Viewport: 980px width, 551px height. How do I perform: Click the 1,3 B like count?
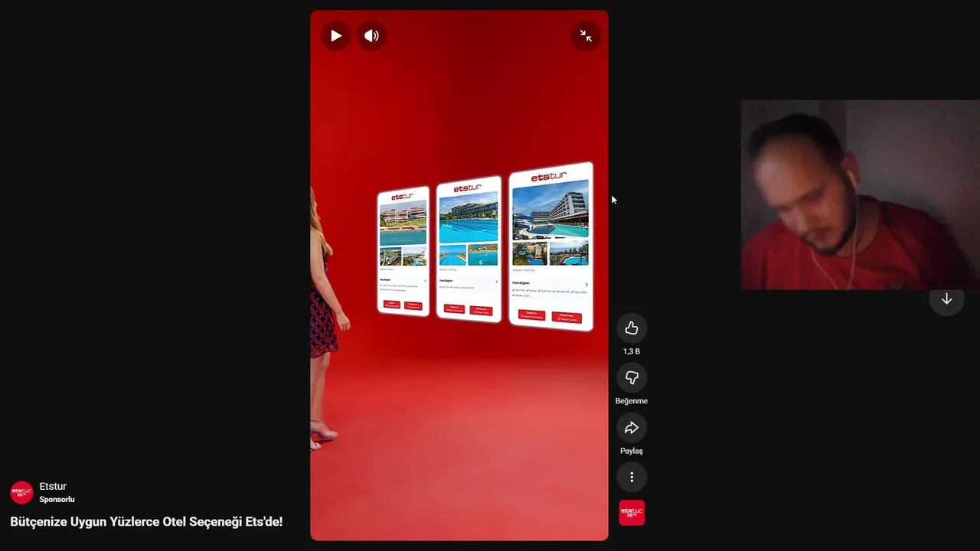coord(632,351)
